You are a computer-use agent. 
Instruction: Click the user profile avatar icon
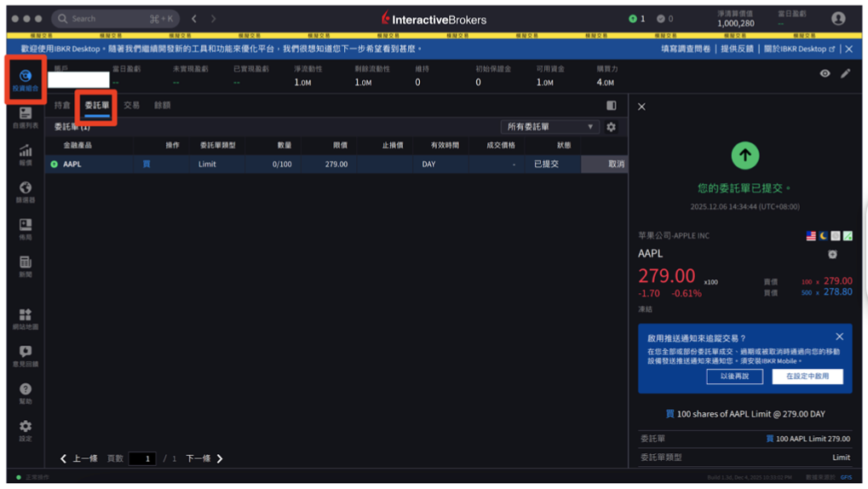tap(838, 18)
